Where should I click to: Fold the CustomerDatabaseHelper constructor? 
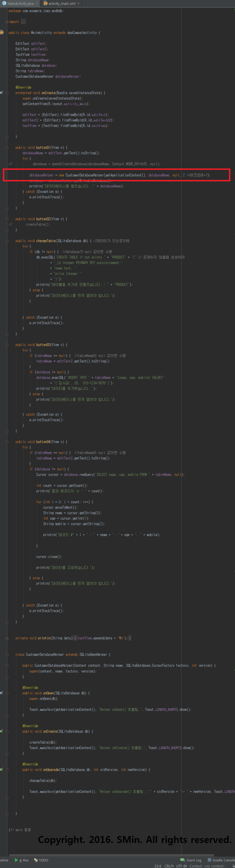[x=7, y=665]
